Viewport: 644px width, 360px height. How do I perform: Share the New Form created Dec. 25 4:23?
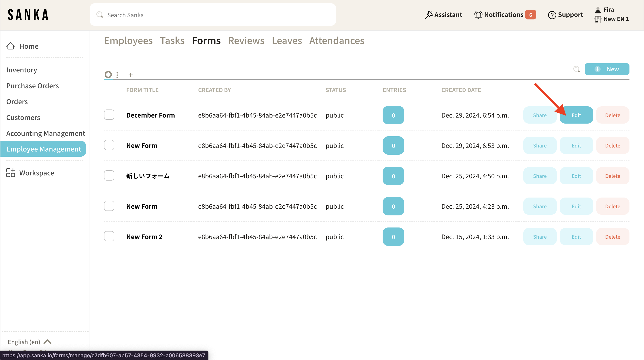[540, 206]
